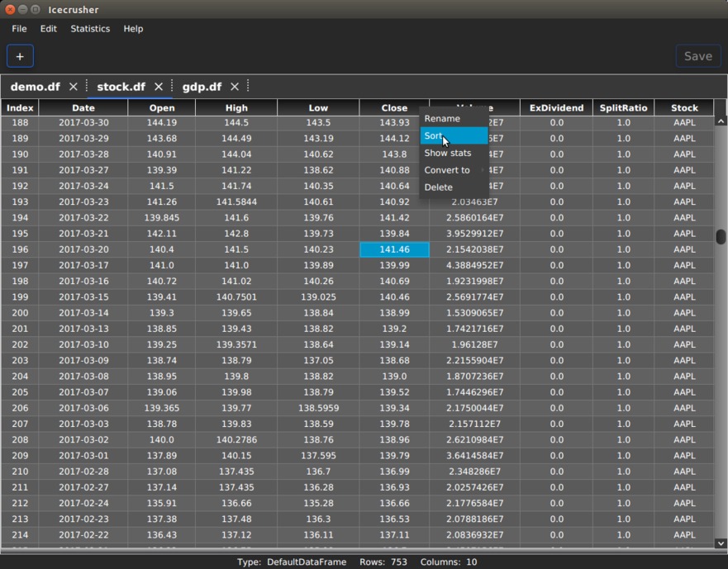The width and height of the screenshot is (728, 569).
Task: Click the vertical scrollbar thumb
Action: [x=721, y=236]
